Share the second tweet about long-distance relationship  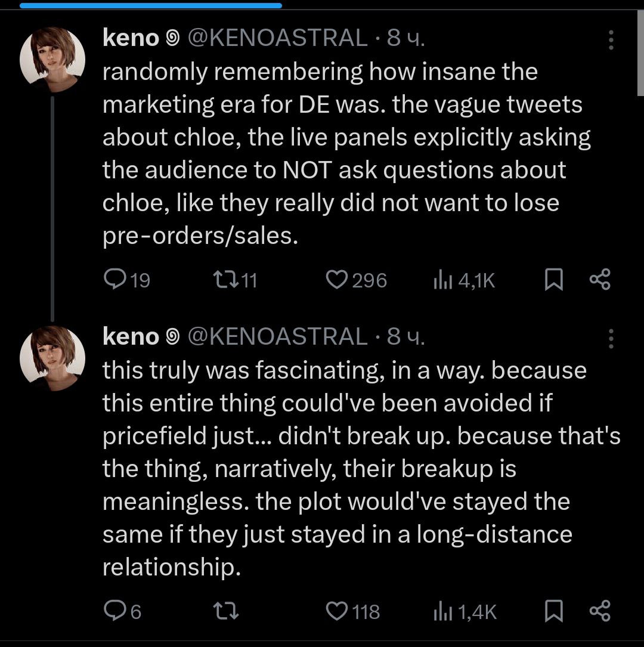(599, 611)
